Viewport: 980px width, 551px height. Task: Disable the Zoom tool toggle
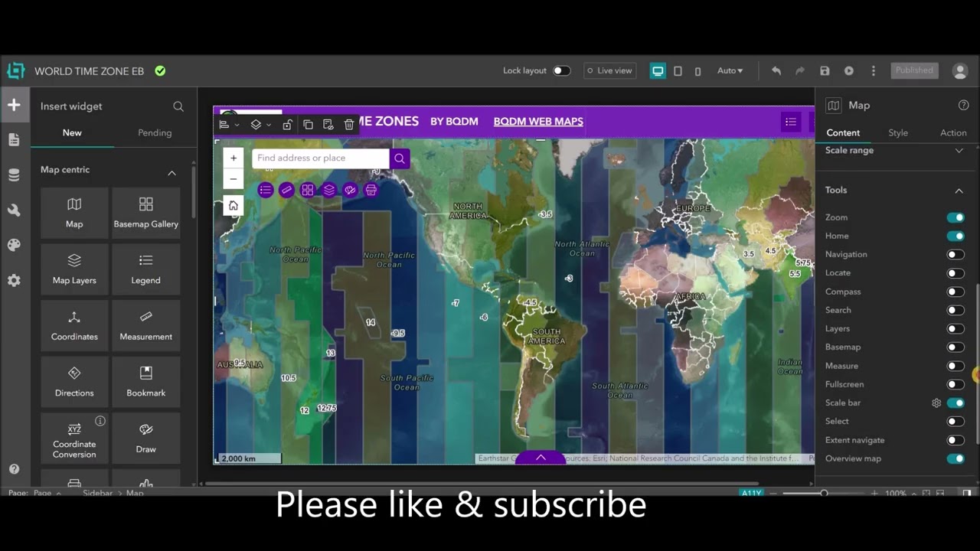[x=955, y=217]
